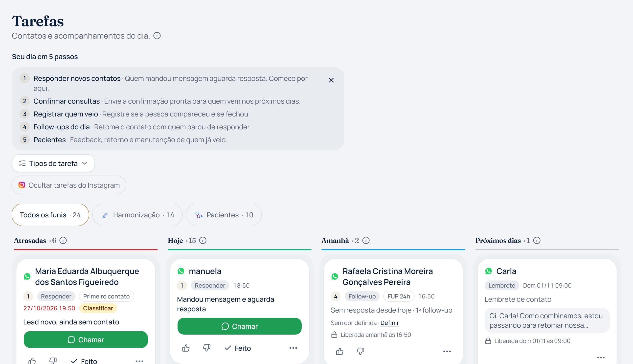Open more options on Maria Eduarda's card
The image size is (633, 364).
(139, 361)
